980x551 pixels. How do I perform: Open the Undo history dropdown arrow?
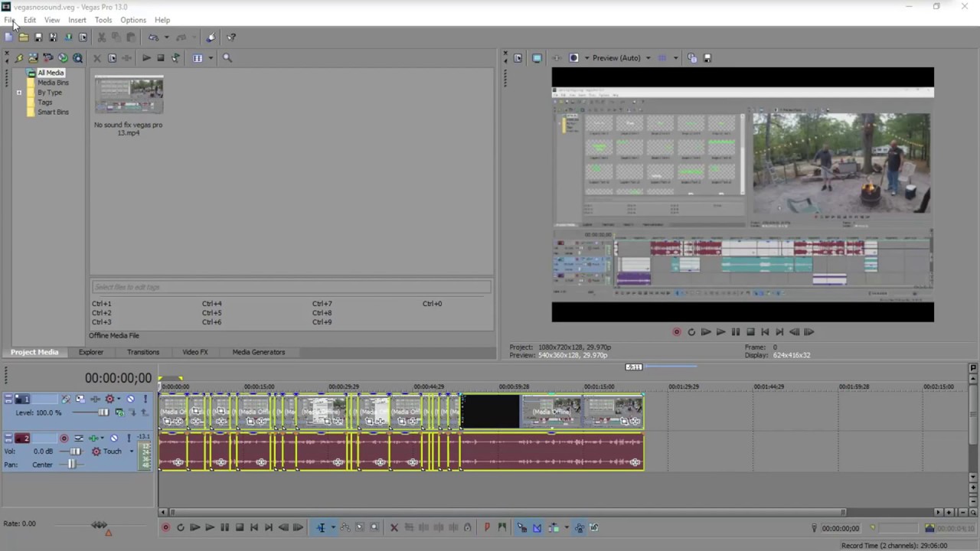[x=166, y=37]
